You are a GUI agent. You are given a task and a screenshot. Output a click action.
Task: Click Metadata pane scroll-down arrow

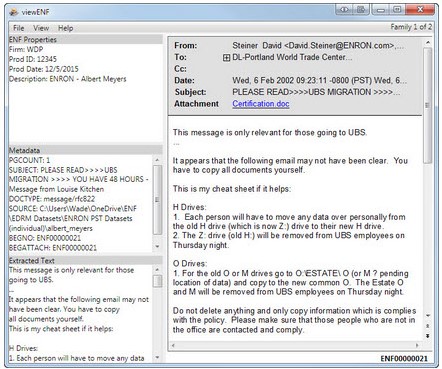pyautogui.click(x=157, y=247)
